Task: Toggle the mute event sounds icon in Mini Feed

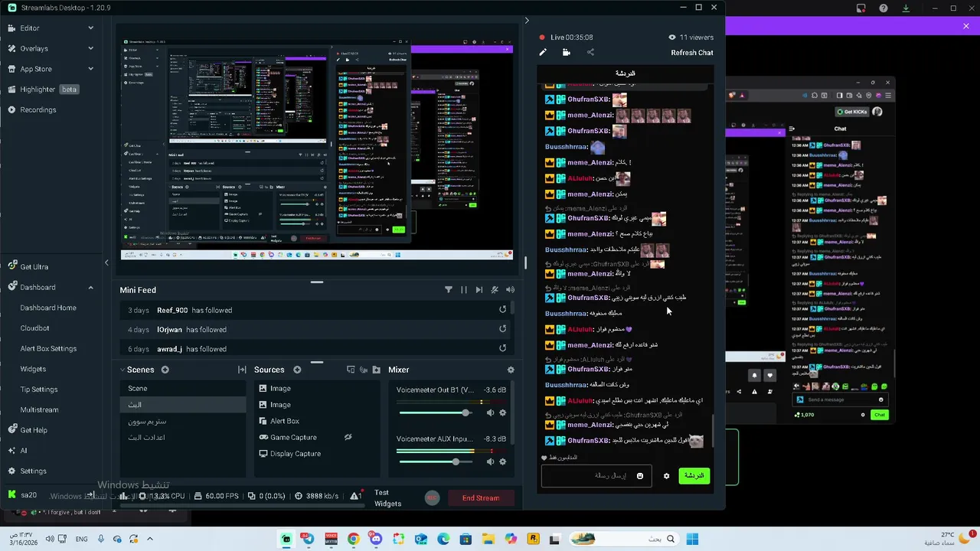Action: (495, 290)
